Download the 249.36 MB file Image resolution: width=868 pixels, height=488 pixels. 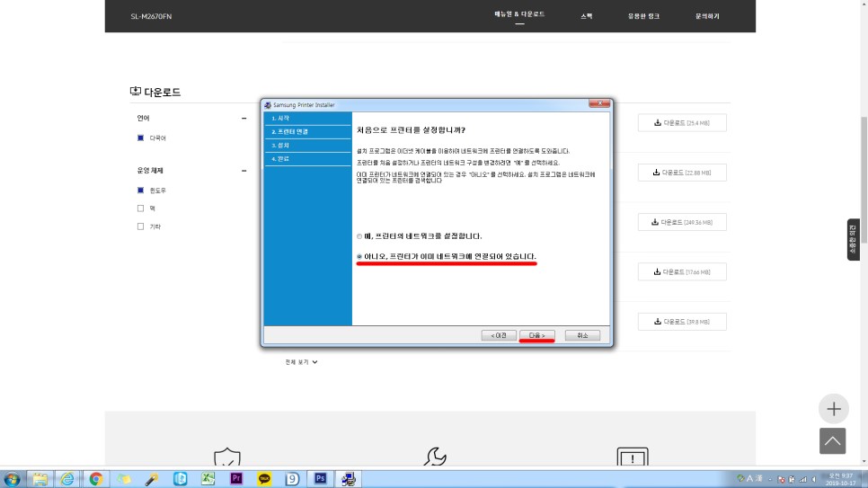point(682,222)
